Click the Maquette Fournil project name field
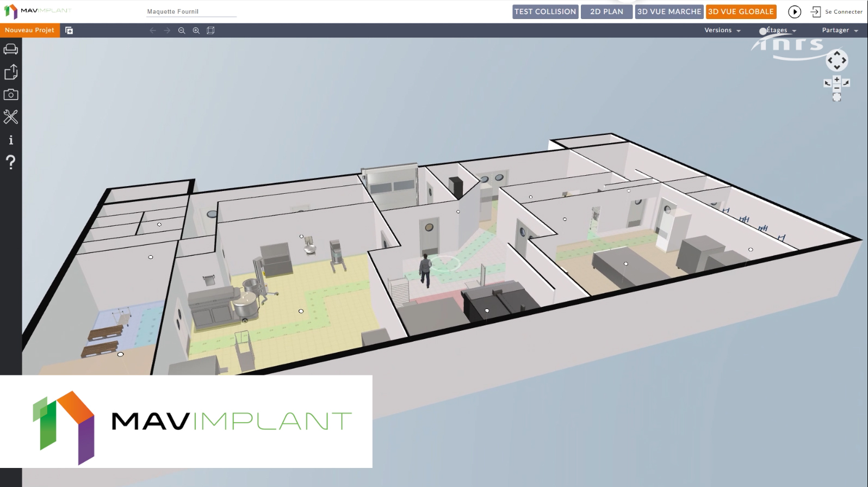This screenshot has width=868, height=487. [x=191, y=11]
